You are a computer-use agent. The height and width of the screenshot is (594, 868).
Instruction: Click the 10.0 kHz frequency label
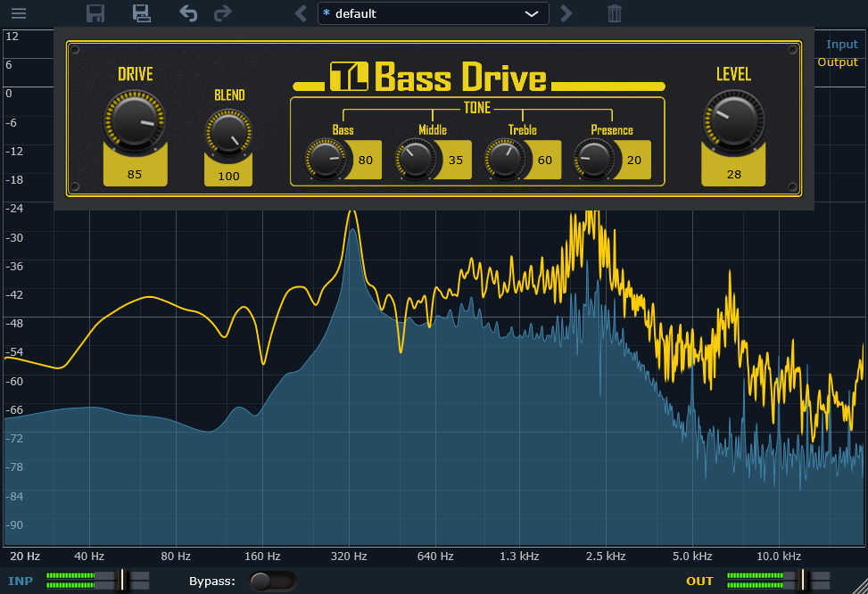coord(779,557)
